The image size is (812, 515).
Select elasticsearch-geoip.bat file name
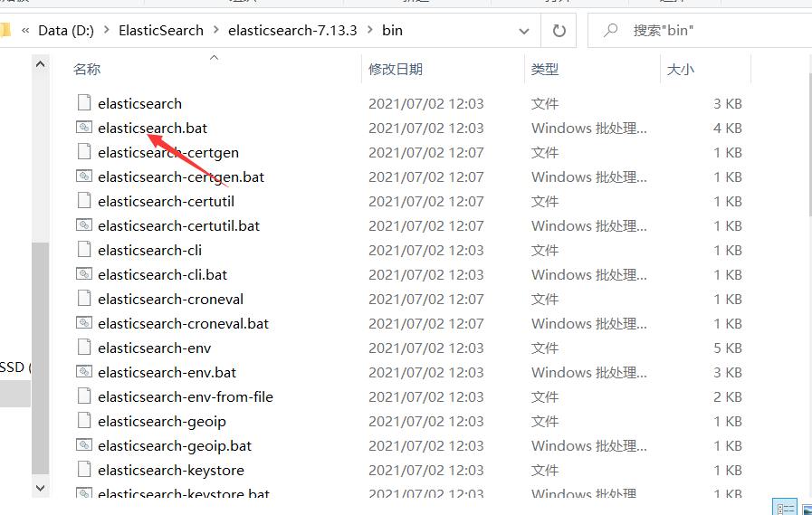[175, 445]
